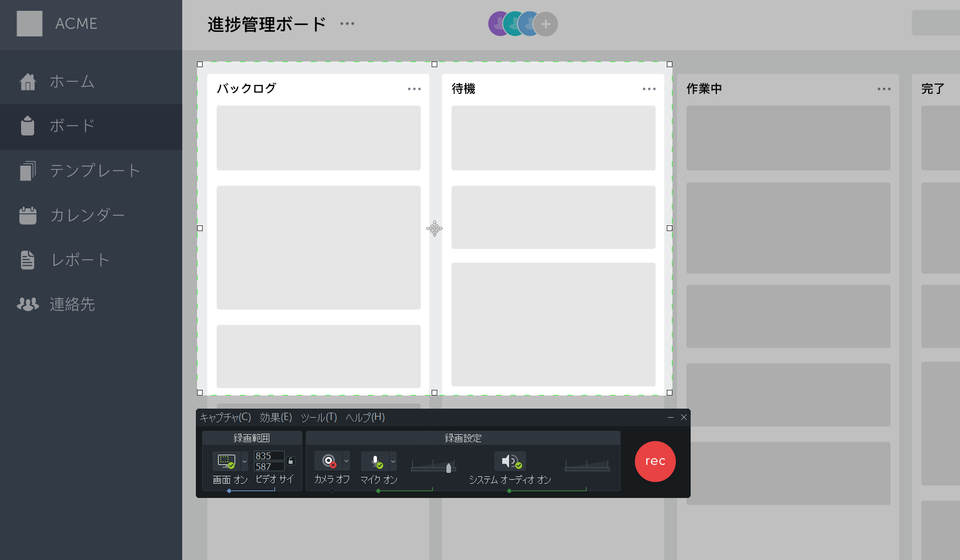Toggle the aspect ratio lock icon
Screen dimensions: 960x560
[x=290, y=461]
